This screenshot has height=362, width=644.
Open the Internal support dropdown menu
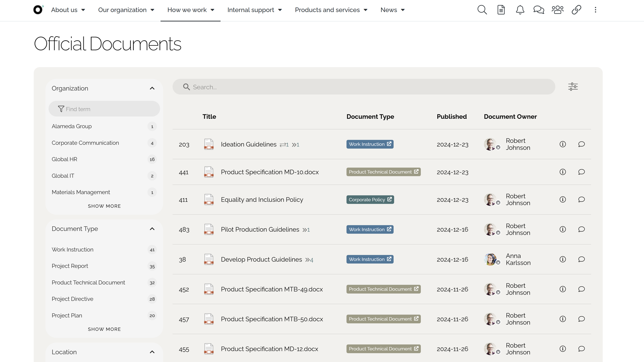click(254, 10)
